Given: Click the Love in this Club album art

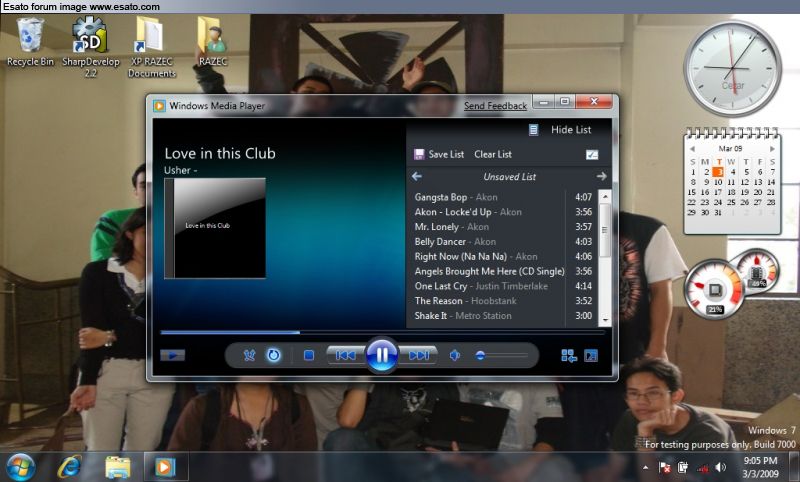Looking at the screenshot, I should pyautogui.click(x=215, y=228).
